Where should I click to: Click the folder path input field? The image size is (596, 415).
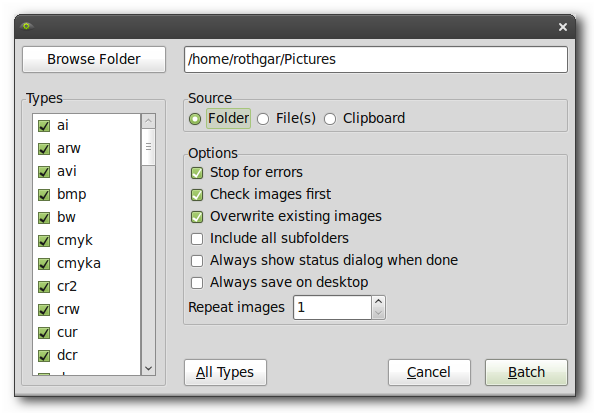[x=376, y=59]
